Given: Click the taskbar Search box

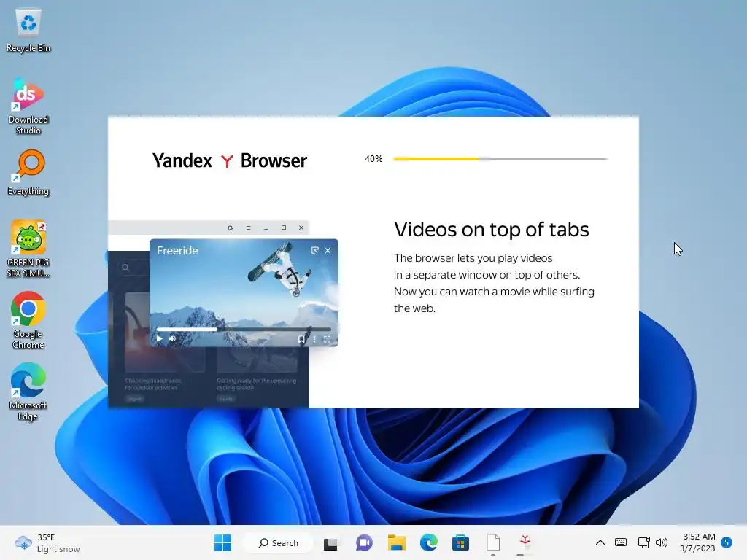Looking at the screenshot, I should [x=279, y=542].
